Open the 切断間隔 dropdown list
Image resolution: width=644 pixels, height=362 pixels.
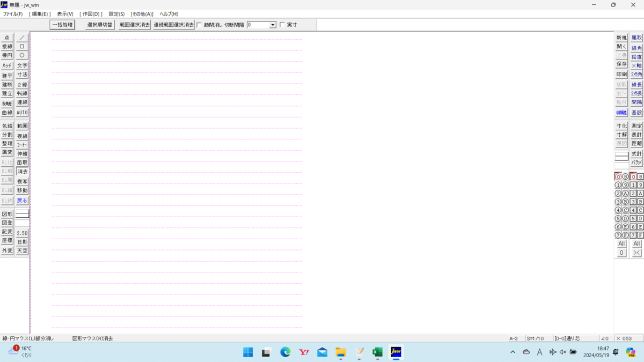pos(273,25)
